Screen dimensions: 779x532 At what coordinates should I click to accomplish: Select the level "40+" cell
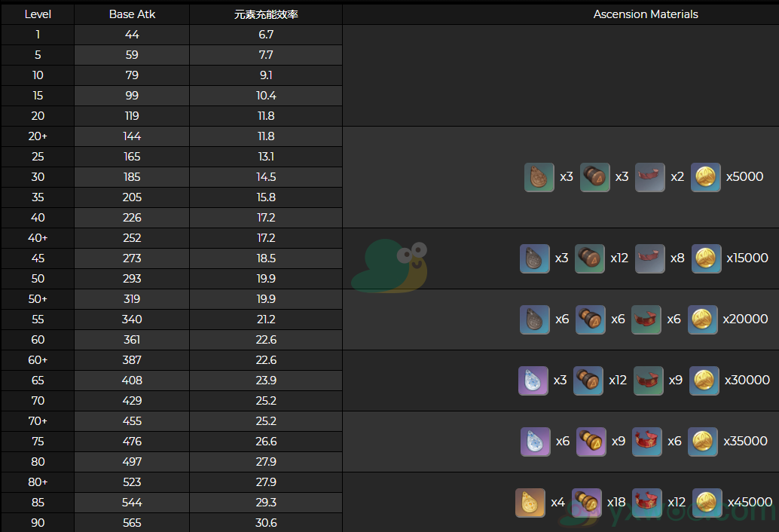point(38,238)
